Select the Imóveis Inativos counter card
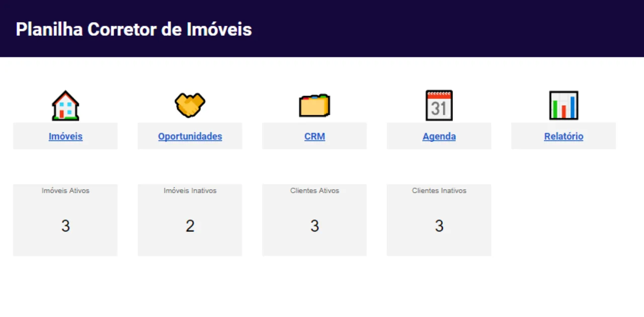644x317 pixels. pyautogui.click(x=190, y=219)
